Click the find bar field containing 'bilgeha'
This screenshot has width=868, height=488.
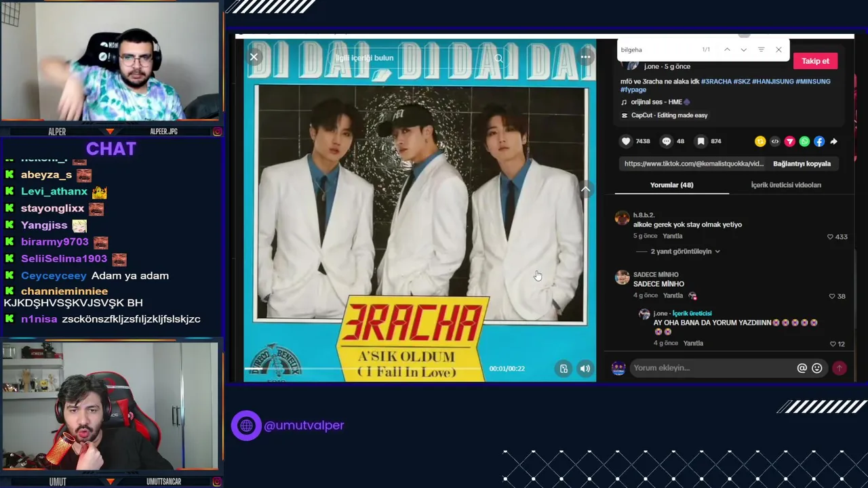click(x=658, y=49)
